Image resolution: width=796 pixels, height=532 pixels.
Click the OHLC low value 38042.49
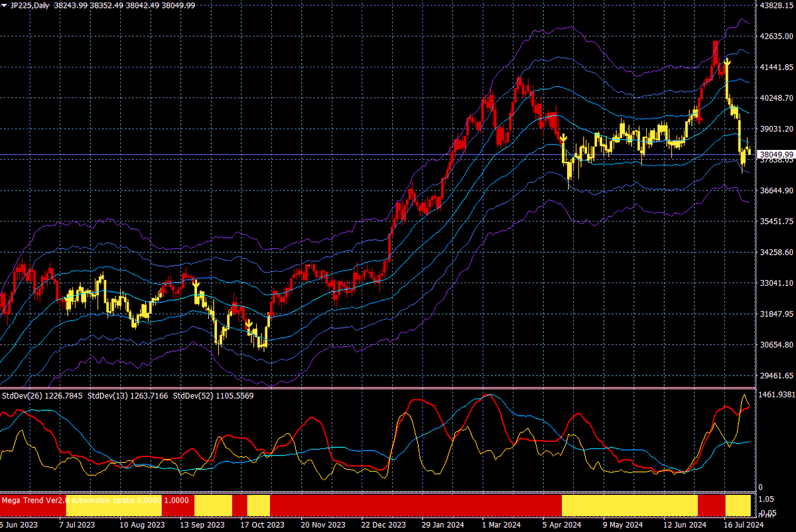click(x=142, y=5)
